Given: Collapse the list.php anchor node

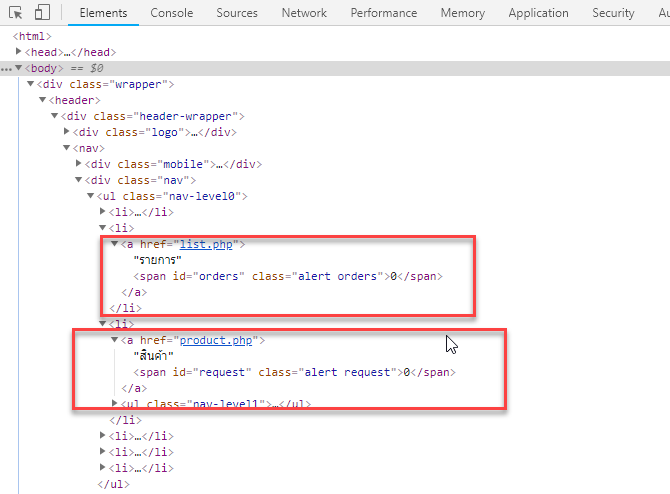Looking at the screenshot, I should 114,244.
